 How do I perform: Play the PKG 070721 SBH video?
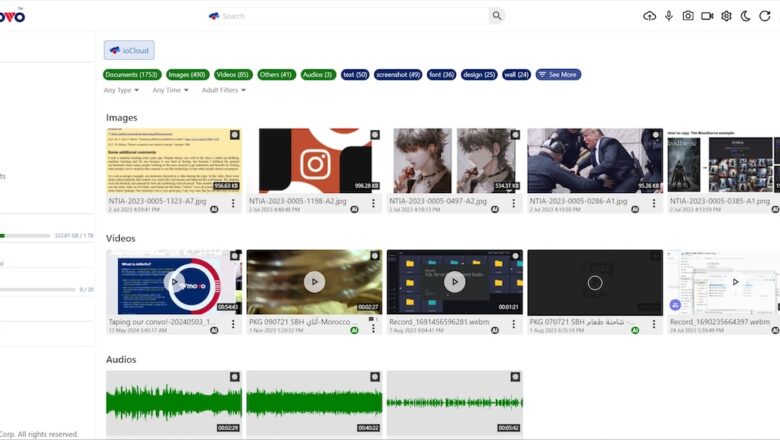pos(595,283)
